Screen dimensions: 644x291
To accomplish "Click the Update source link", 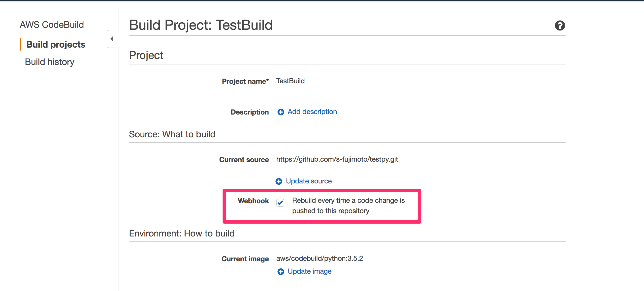I will point(309,181).
